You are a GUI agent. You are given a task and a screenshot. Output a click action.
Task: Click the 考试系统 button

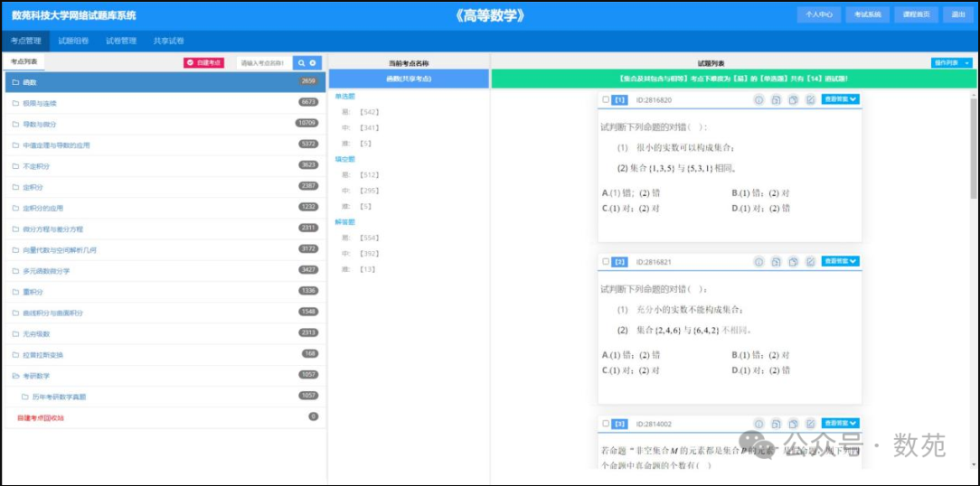868,15
